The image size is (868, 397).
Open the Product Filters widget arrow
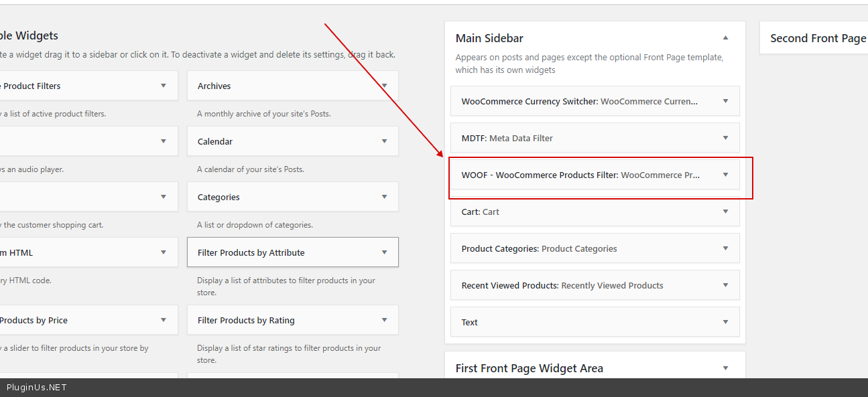pyautogui.click(x=164, y=86)
